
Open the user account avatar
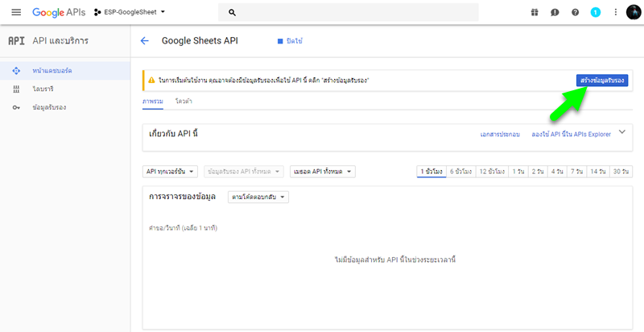[x=634, y=12]
